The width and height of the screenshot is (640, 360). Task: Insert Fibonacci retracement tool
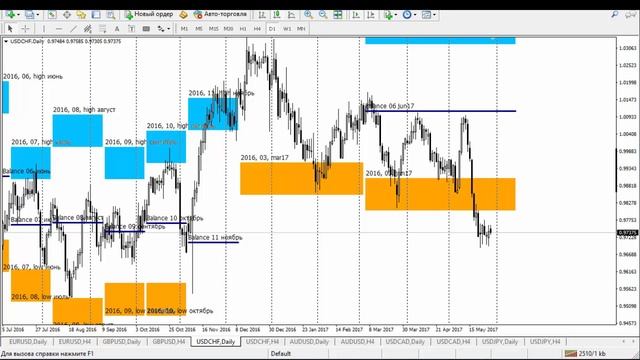(x=102, y=29)
